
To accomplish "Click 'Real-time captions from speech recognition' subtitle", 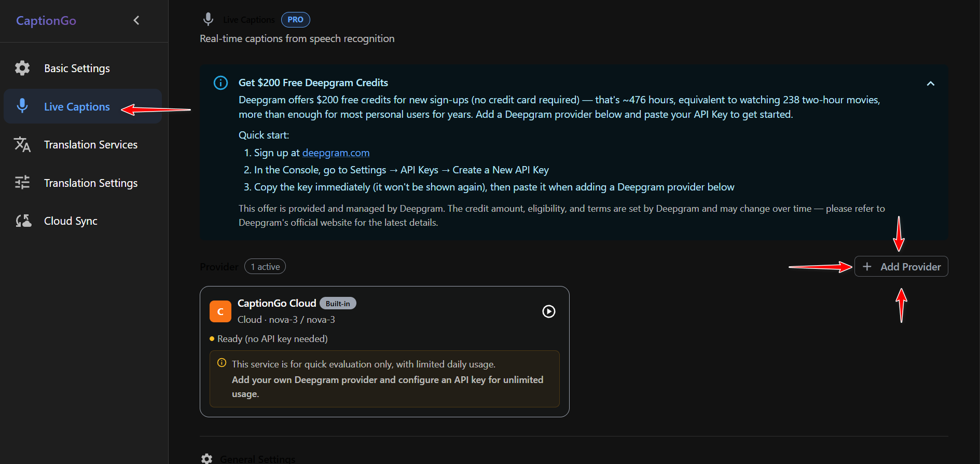I will [297, 38].
